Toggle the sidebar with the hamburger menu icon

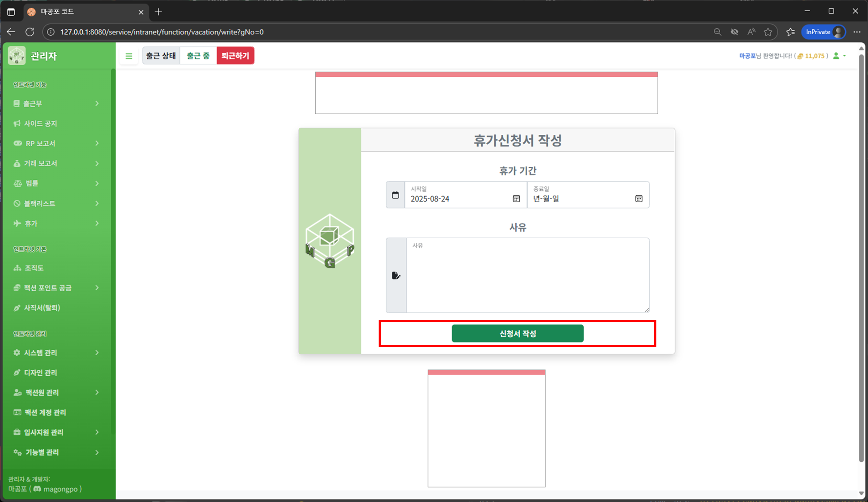point(129,56)
